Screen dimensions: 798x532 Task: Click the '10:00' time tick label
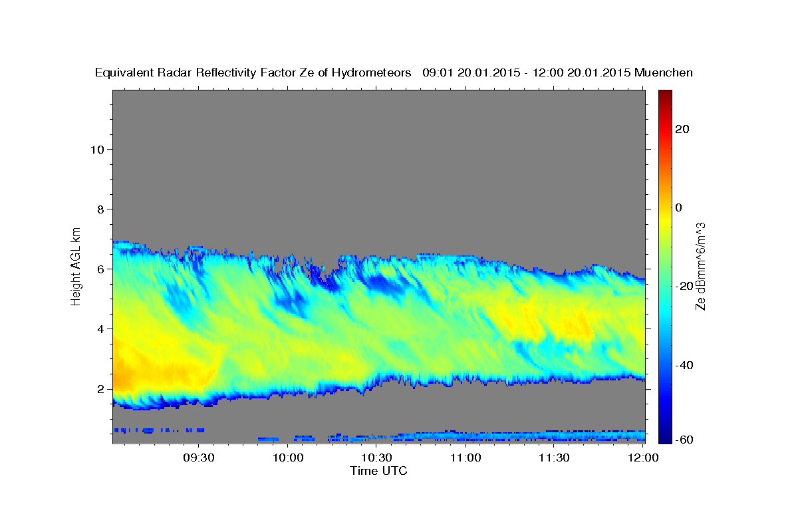point(288,458)
